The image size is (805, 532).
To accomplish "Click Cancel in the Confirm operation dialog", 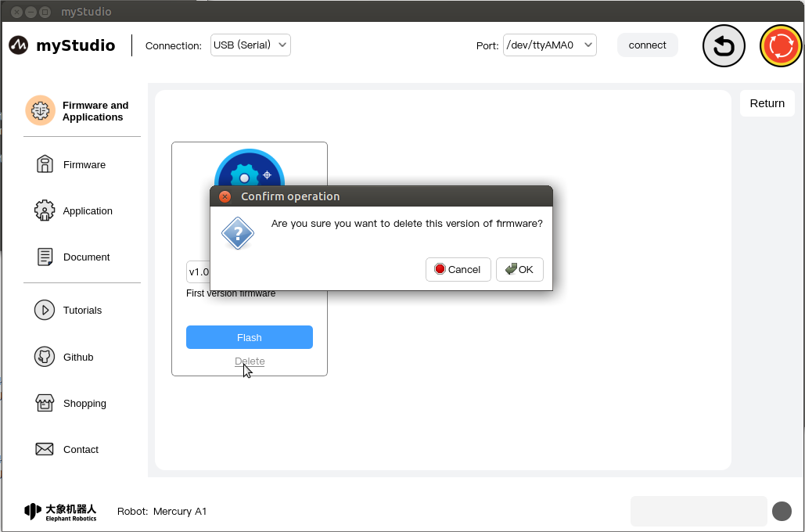I will [458, 270].
